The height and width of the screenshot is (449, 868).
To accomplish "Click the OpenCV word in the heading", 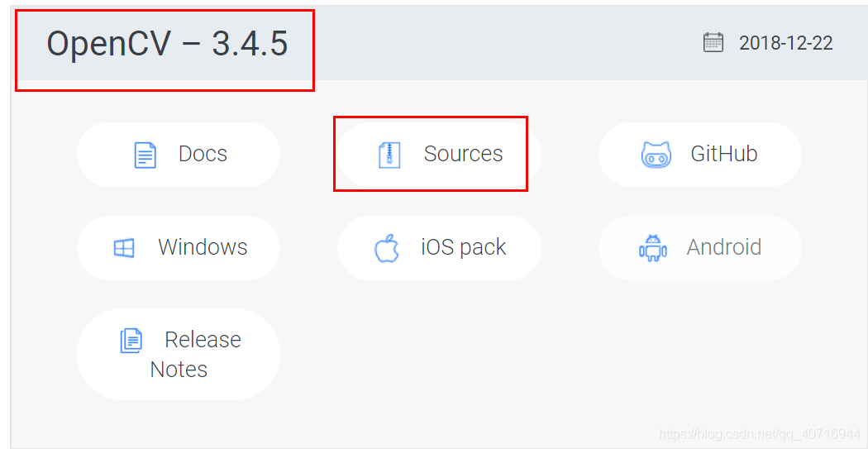I will tap(108, 45).
